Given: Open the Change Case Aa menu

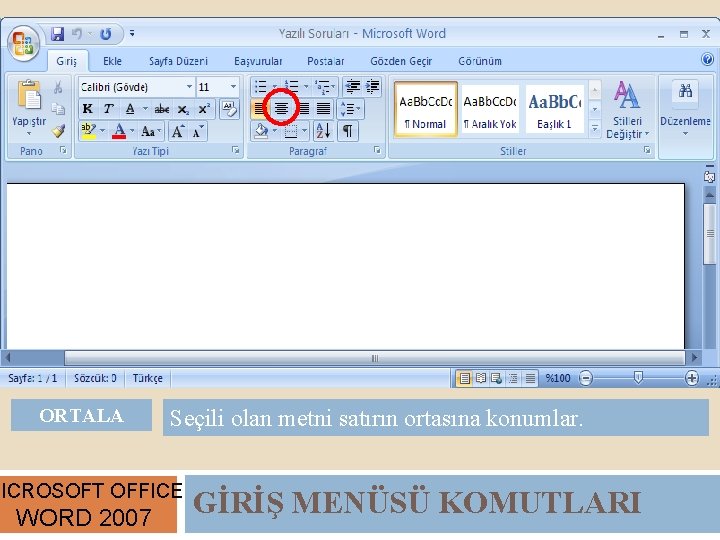Looking at the screenshot, I should pyautogui.click(x=151, y=132).
